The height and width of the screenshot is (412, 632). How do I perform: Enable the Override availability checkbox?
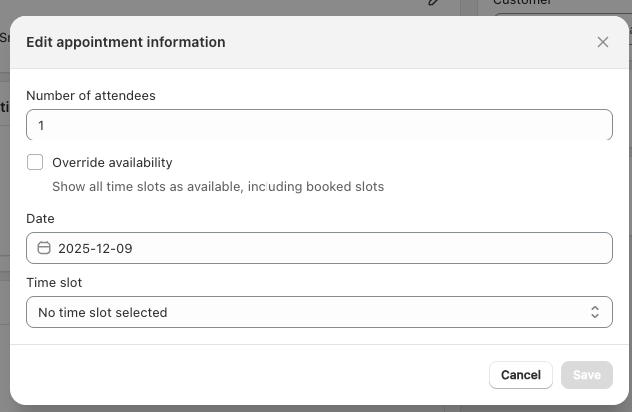35,162
